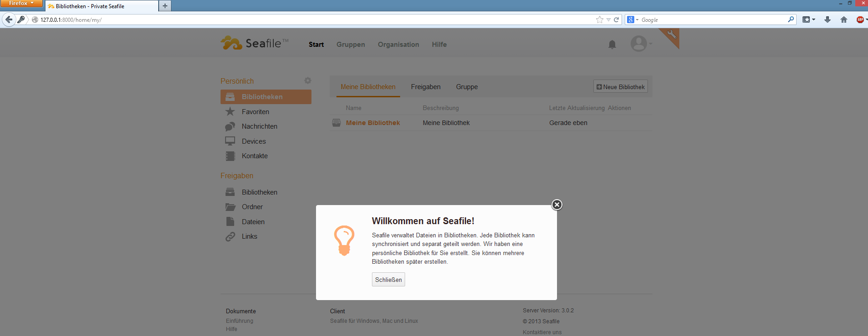Screen dimensions: 868x336
Task: Click the key icon in the address bar
Action: tap(21, 20)
